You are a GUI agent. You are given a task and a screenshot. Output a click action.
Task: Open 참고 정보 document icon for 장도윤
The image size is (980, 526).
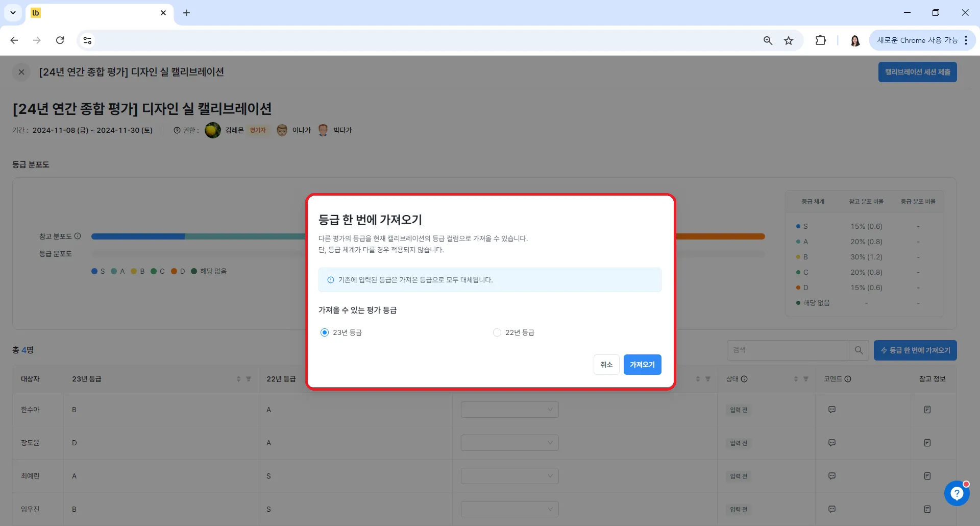point(927,443)
